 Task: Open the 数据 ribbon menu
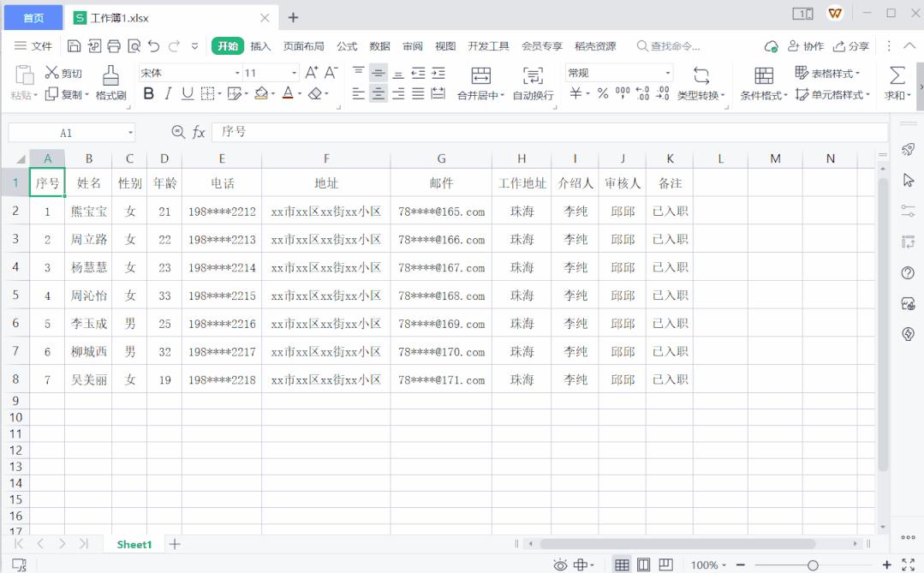pos(379,46)
